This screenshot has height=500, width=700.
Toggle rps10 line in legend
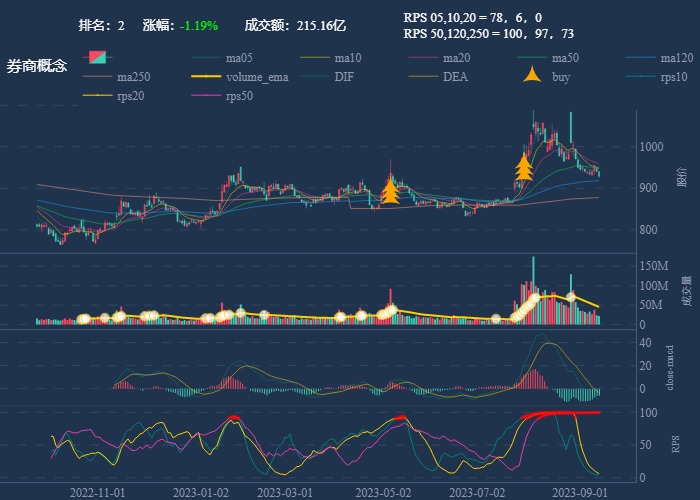click(673, 77)
